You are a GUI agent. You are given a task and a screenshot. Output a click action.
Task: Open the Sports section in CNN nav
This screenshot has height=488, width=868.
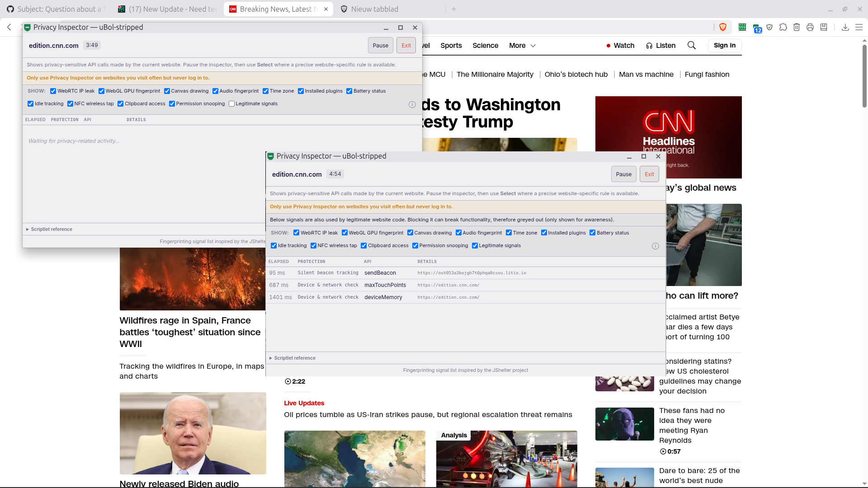(451, 46)
